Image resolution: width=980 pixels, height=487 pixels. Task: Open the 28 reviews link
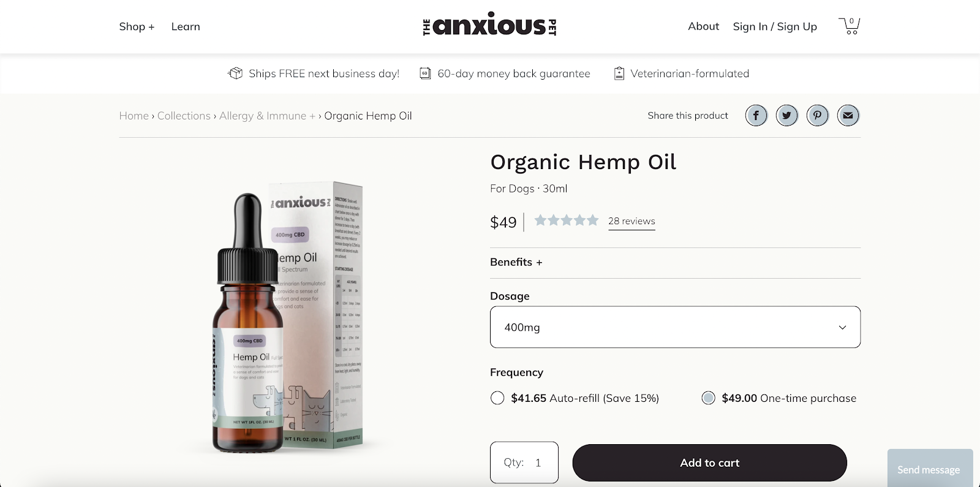pyautogui.click(x=631, y=221)
